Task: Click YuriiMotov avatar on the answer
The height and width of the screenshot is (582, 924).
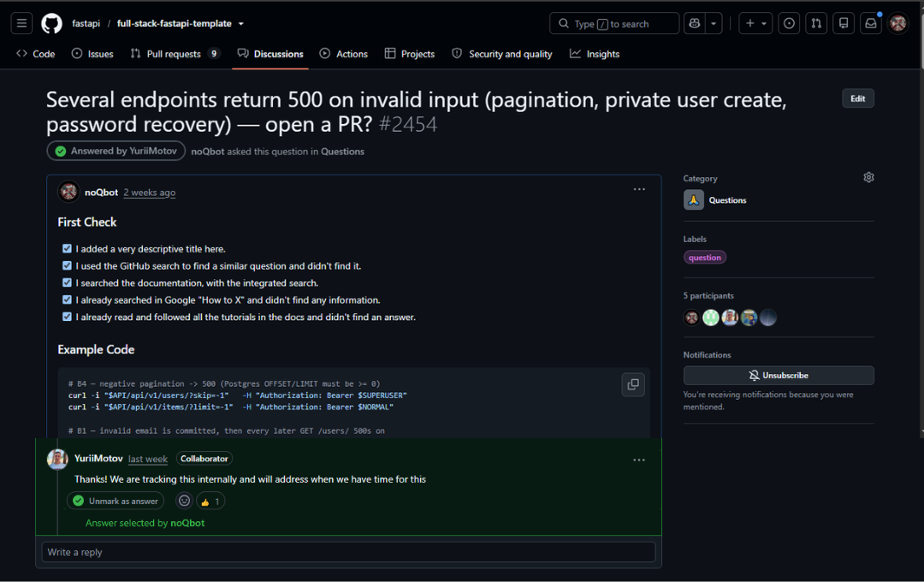Action: pyautogui.click(x=58, y=460)
